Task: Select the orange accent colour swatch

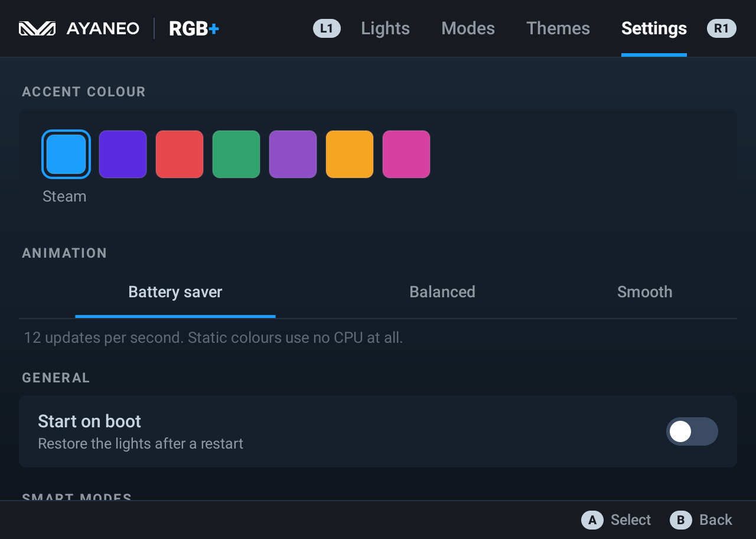Action: (x=350, y=154)
